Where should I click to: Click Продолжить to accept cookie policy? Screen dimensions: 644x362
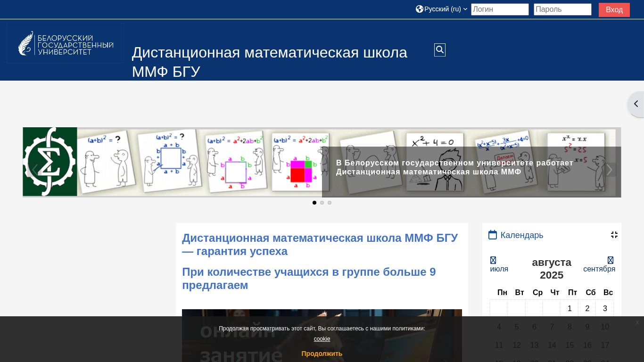[322, 354]
